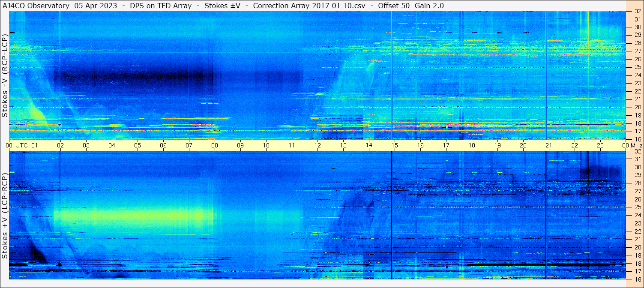Select hour marker 03 on time axis
This screenshot has height=288, width=644.
pyautogui.click(x=86, y=145)
